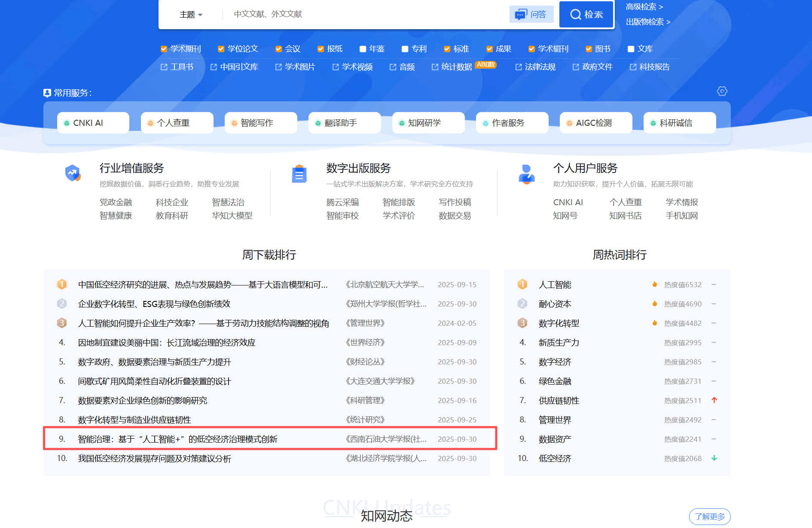The width and height of the screenshot is (812, 528).
Task: Open the 法律法规 resource link
Action: (x=540, y=67)
